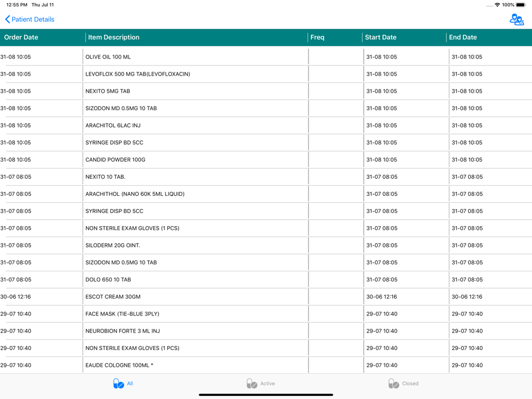Select the DOLO 650 10 TAB item
Image resolution: width=532 pixels, height=399 pixels.
[108, 280]
